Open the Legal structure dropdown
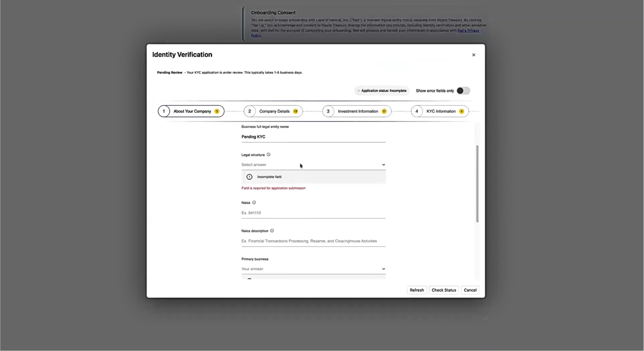This screenshot has height=351, width=644. click(313, 165)
